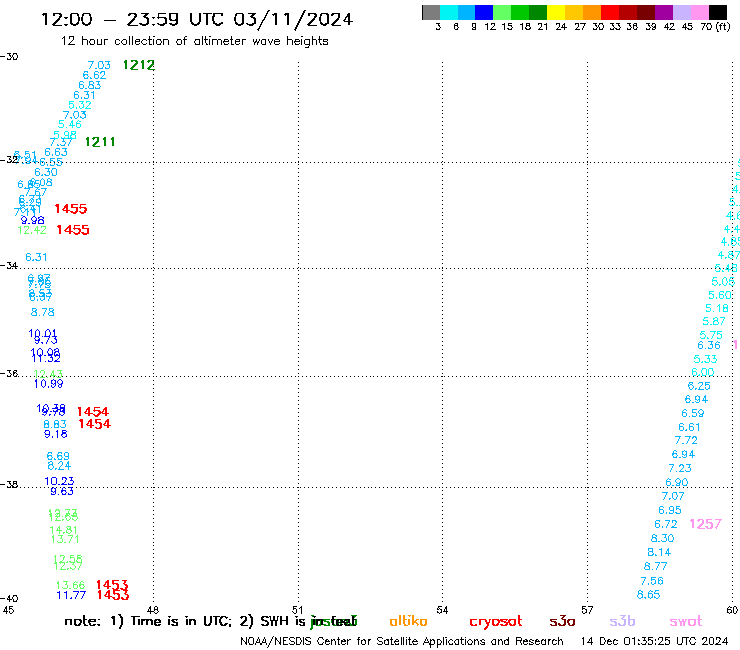This screenshot has width=740, height=650.
Task: Click the wave height value '7.23'
Action: [x=680, y=468]
